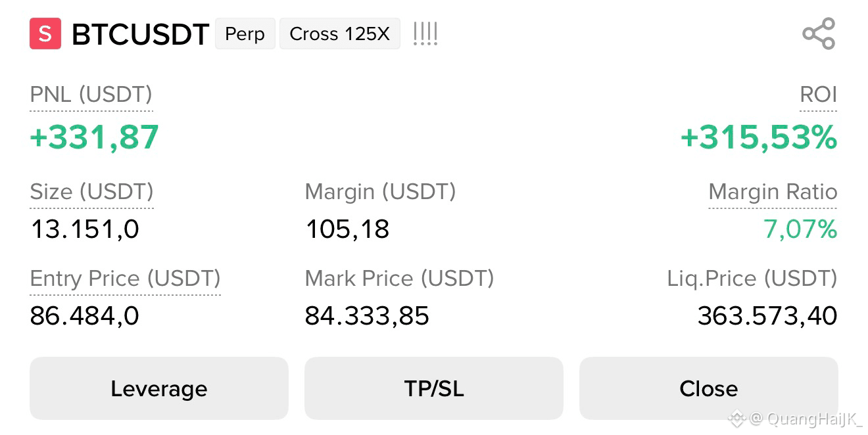Tap the Margin Ratio label

tap(773, 192)
